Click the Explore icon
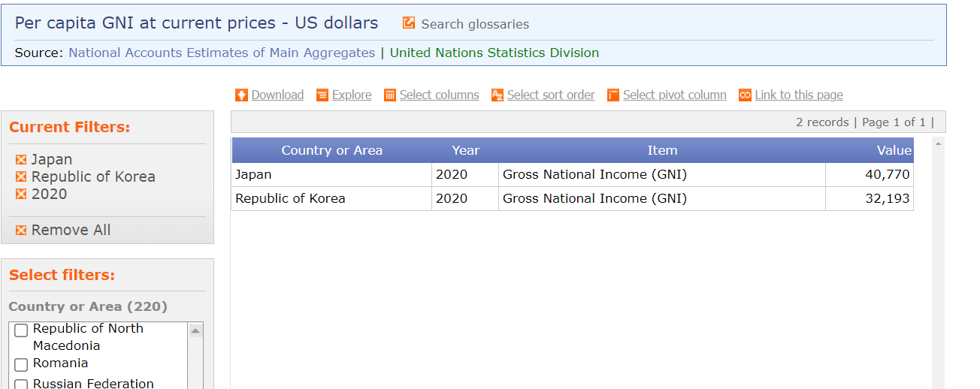The height and width of the screenshot is (389, 980). click(x=322, y=95)
